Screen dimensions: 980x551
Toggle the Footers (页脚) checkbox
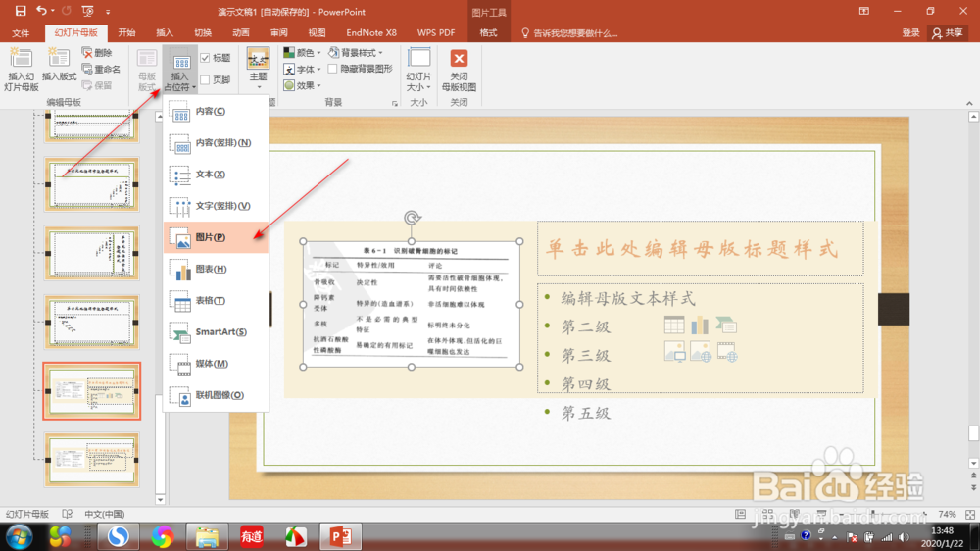(x=205, y=80)
